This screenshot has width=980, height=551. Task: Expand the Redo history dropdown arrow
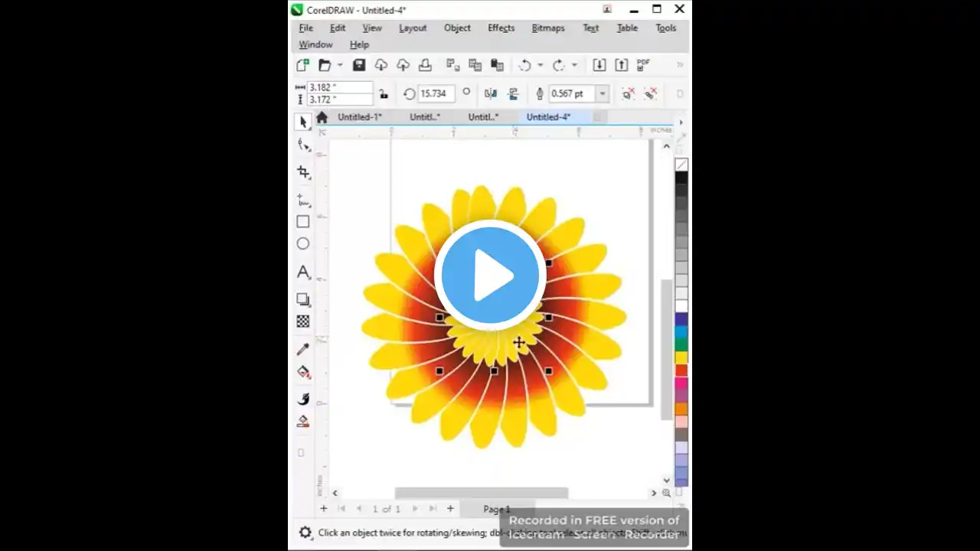coord(574,65)
